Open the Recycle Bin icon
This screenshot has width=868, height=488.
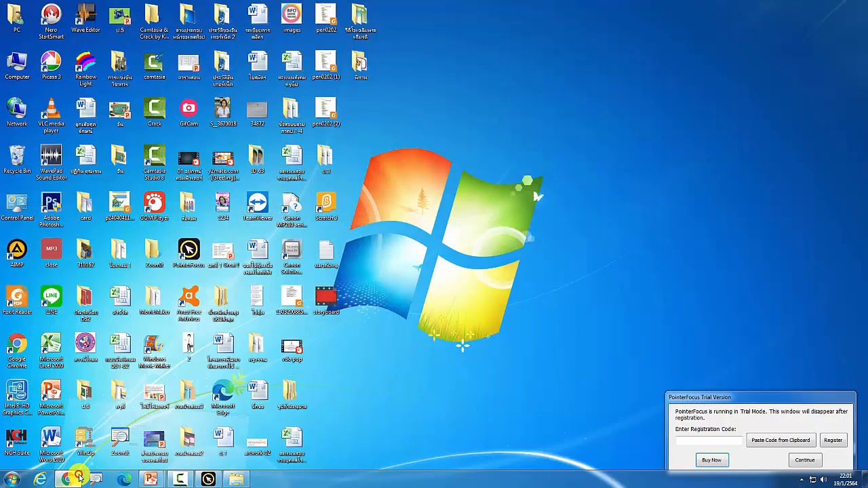[x=17, y=159]
